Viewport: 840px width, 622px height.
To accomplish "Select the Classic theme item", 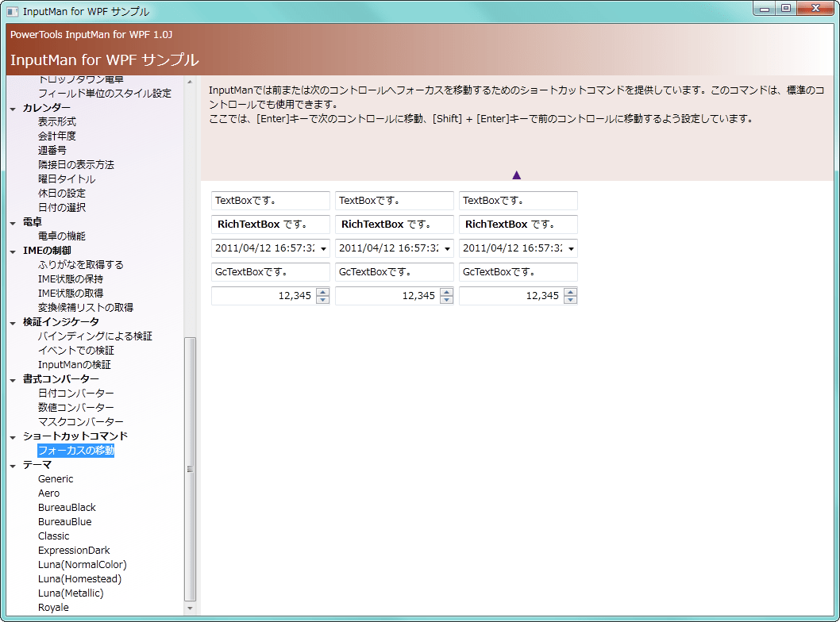I will click(53, 536).
